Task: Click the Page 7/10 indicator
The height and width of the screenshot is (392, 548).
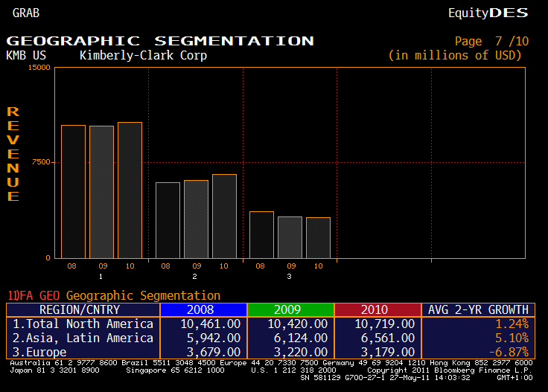Action: 492,41
